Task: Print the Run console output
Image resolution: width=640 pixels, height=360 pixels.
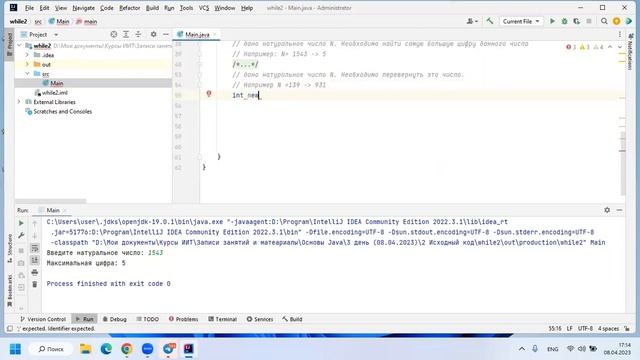Action: click(35, 272)
